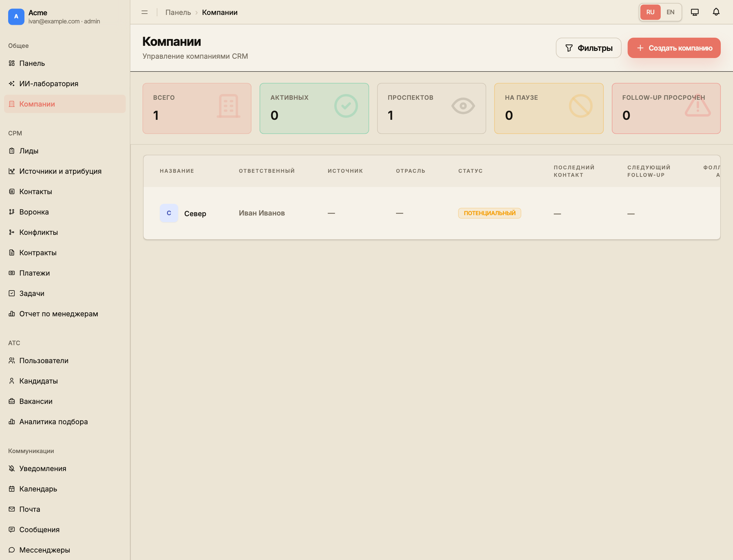The image size is (733, 560).
Task: Click the Лиды clipboard icon
Action: tap(12, 151)
